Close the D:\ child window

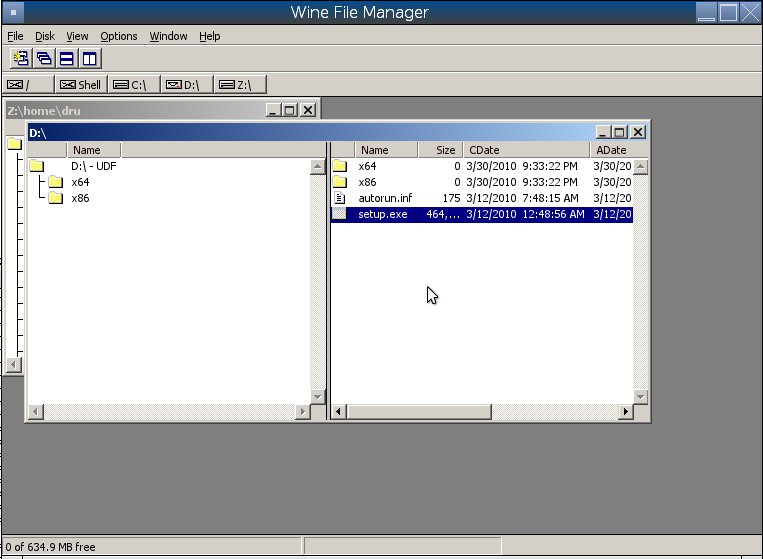tap(638, 132)
